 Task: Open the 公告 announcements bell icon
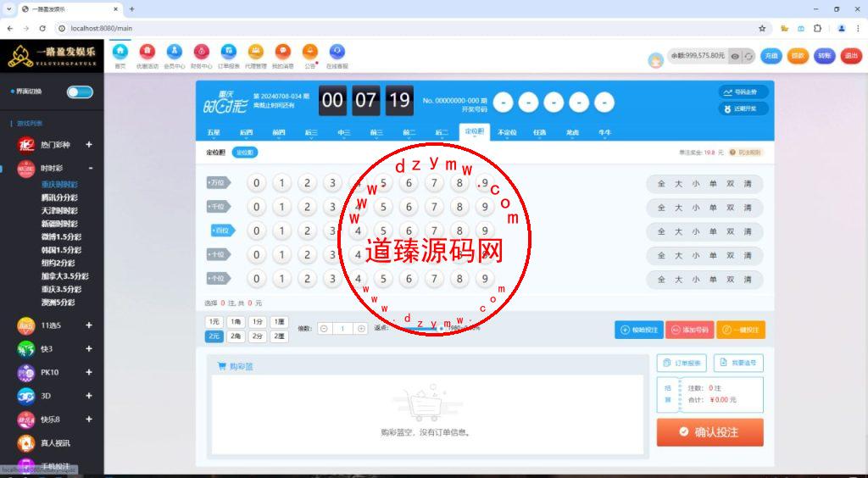(310, 52)
